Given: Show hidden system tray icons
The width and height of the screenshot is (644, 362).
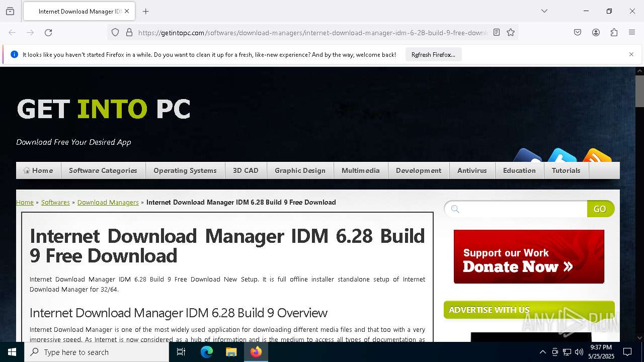Looking at the screenshot, I should [x=542, y=352].
